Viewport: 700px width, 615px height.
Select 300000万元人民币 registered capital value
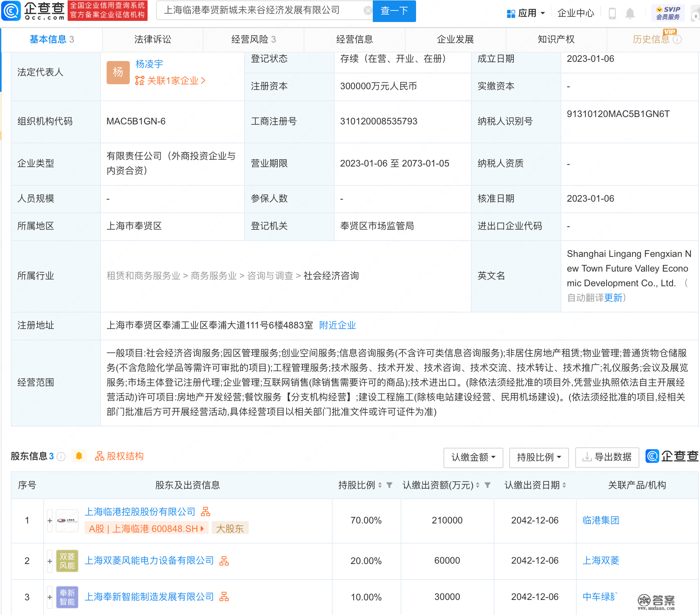[x=379, y=86]
